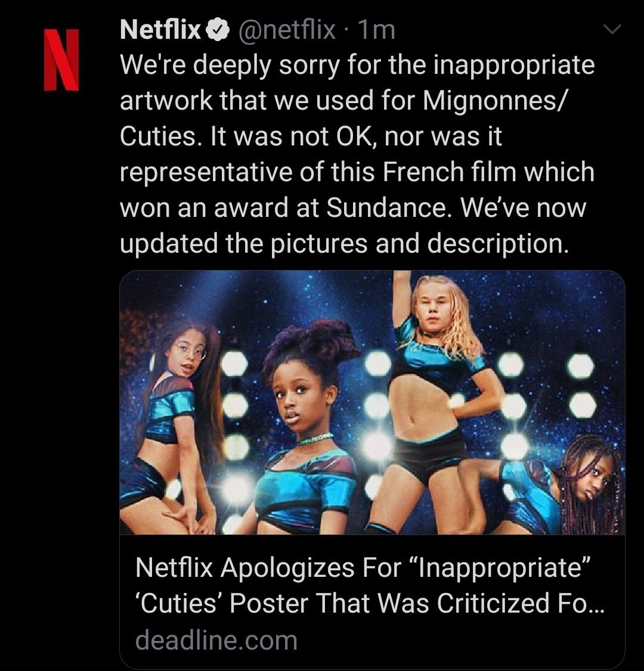
Task: Click the 'artwork that we used' line
Action: point(247,101)
